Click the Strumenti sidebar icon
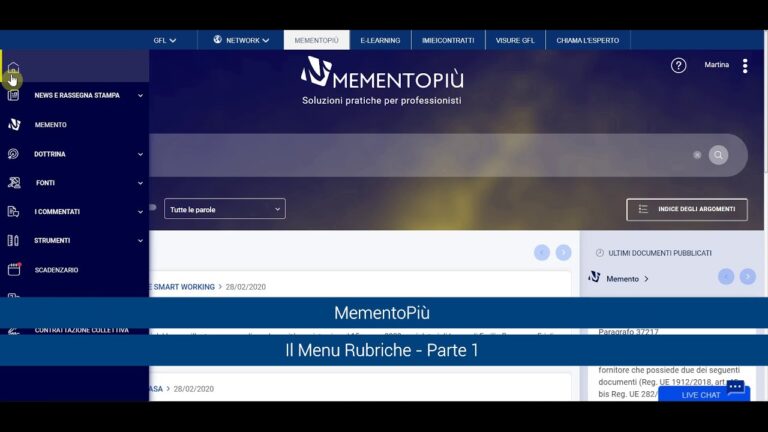The width and height of the screenshot is (768, 432). pos(13,240)
